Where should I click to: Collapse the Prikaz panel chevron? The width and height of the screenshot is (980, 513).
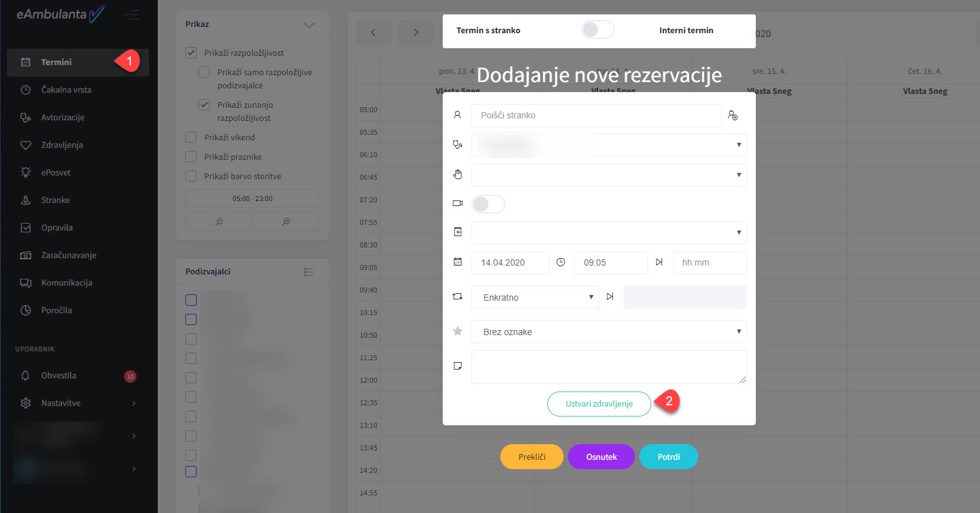click(x=309, y=25)
